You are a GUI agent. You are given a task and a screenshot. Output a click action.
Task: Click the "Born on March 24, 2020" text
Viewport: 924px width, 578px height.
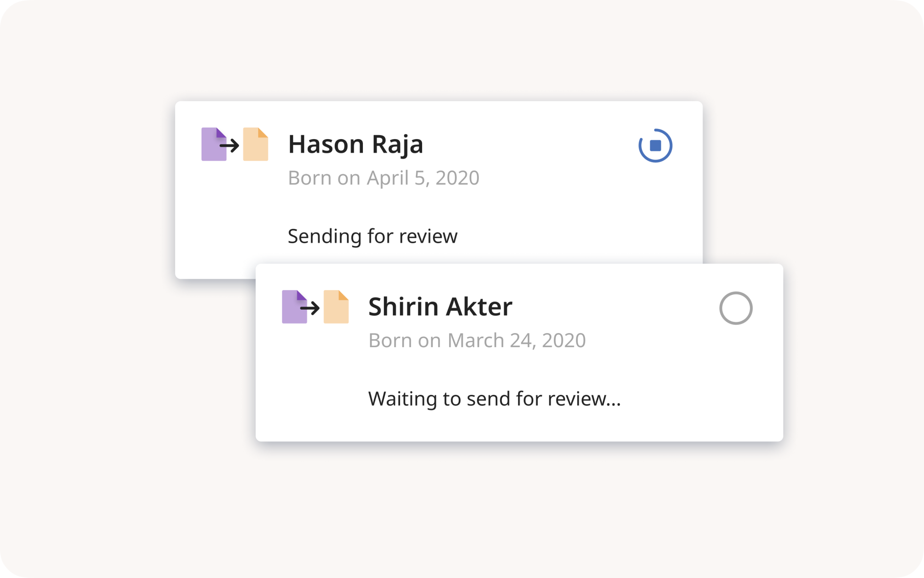pos(477,340)
